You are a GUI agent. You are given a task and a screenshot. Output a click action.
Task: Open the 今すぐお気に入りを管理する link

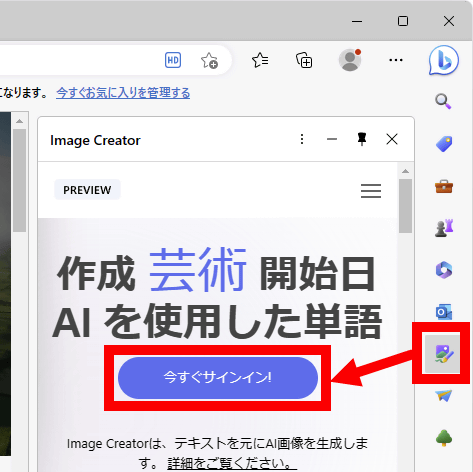123,93
